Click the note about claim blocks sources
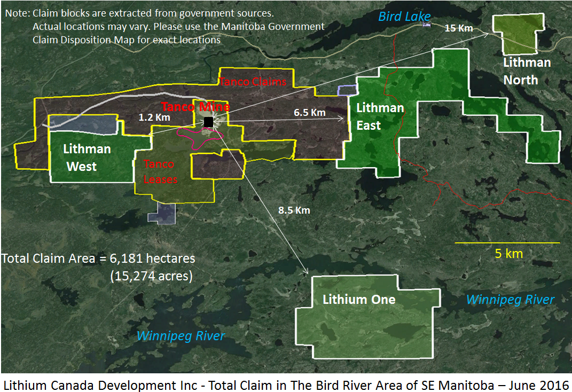Viewport: 572px width, 392px height. (139, 13)
